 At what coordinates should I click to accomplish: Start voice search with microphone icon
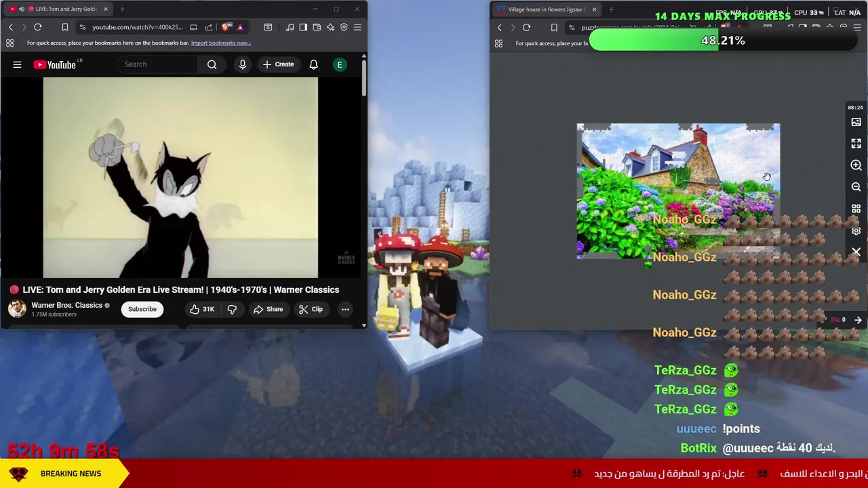click(242, 64)
